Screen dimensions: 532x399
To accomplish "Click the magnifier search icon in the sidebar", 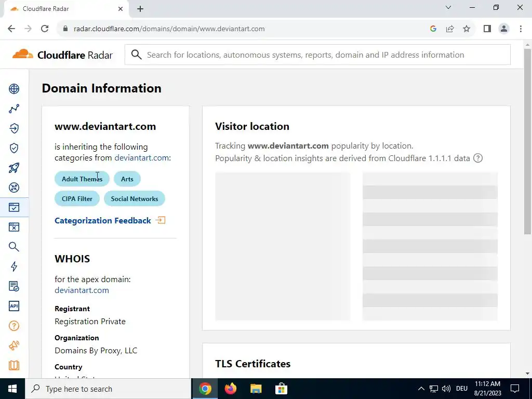I will [x=14, y=247].
